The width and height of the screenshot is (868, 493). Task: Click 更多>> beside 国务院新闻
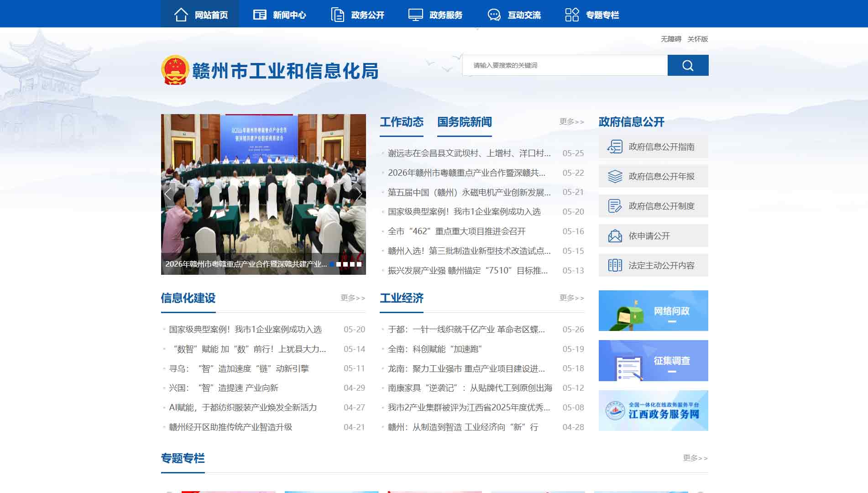[572, 121]
